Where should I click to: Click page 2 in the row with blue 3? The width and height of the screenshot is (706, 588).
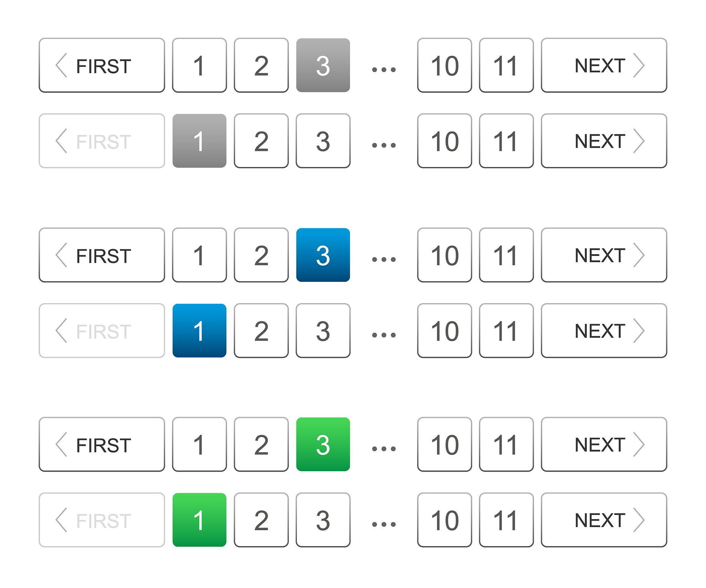click(261, 255)
